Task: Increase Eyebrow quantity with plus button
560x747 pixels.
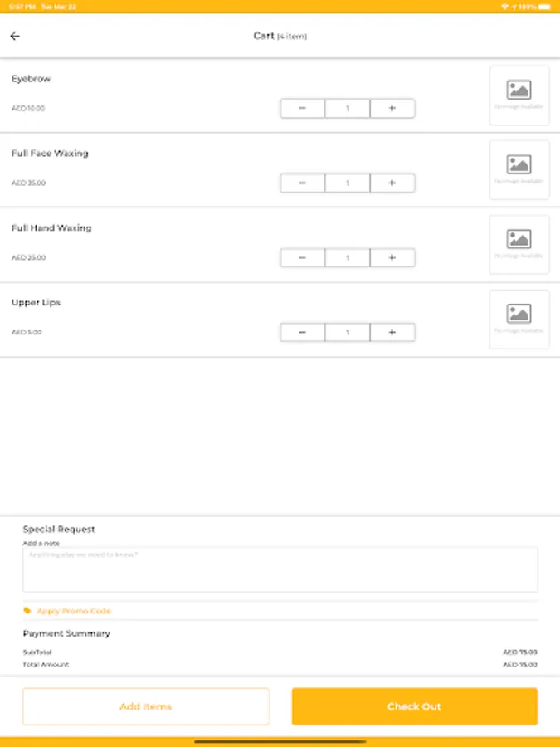Action: 392,109
